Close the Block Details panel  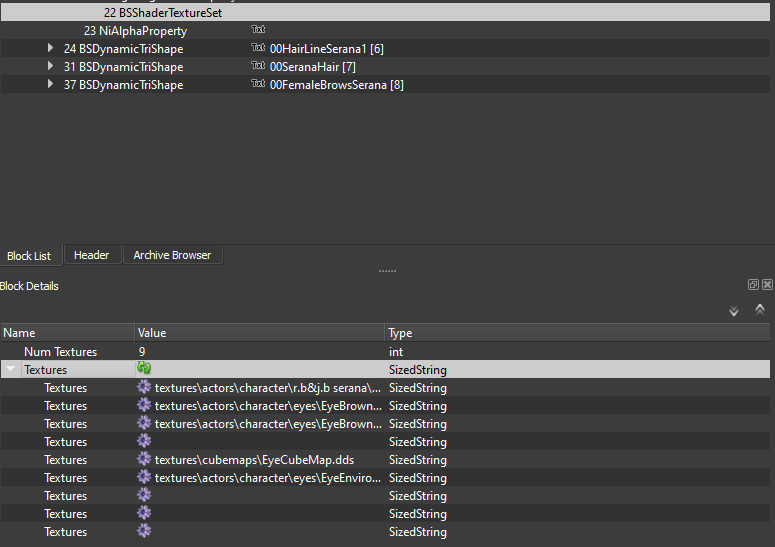click(767, 284)
